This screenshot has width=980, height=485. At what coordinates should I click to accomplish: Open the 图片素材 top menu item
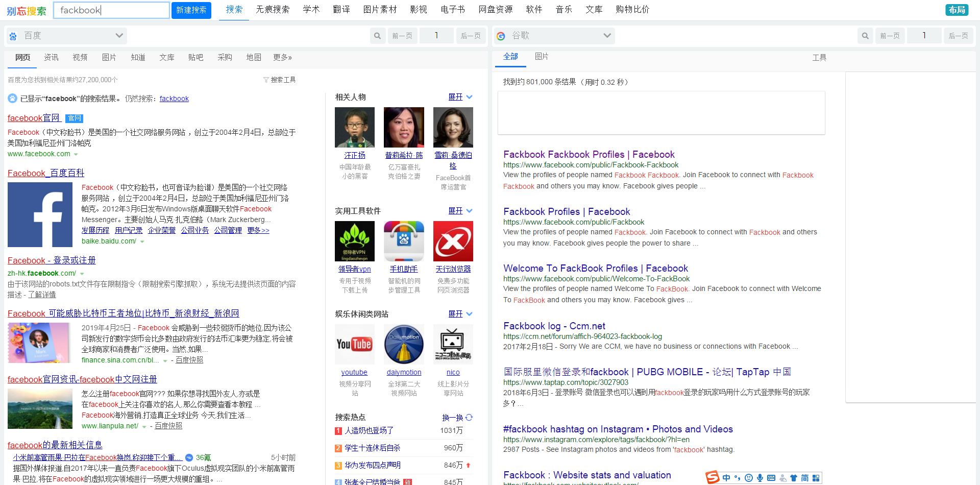point(380,9)
